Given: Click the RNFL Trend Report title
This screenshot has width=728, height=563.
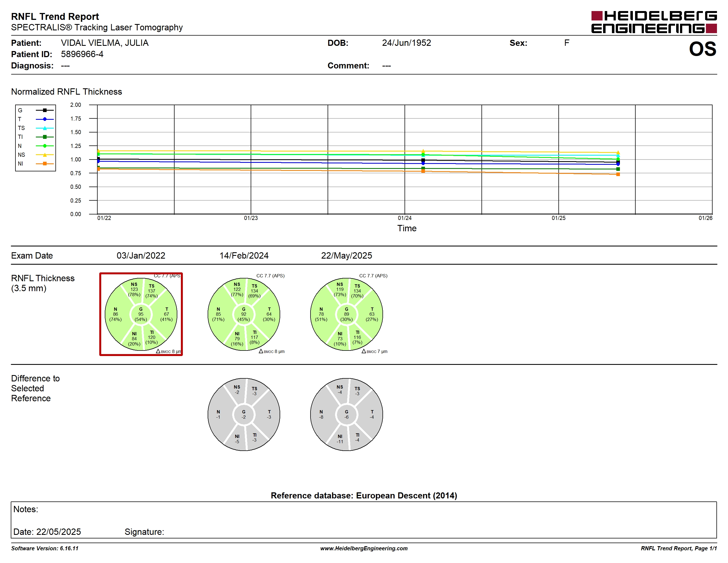Looking at the screenshot, I should [x=55, y=16].
